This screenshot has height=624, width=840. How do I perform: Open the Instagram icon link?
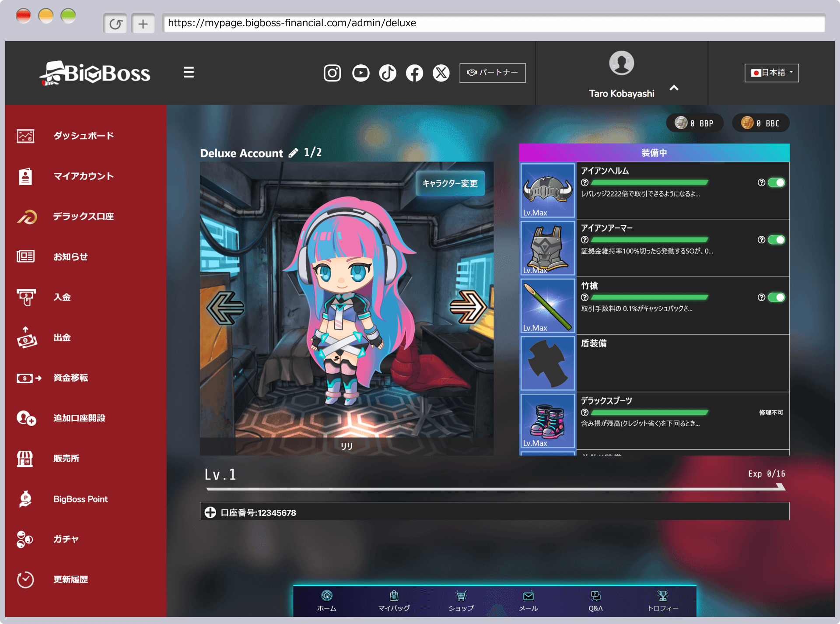pyautogui.click(x=332, y=73)
